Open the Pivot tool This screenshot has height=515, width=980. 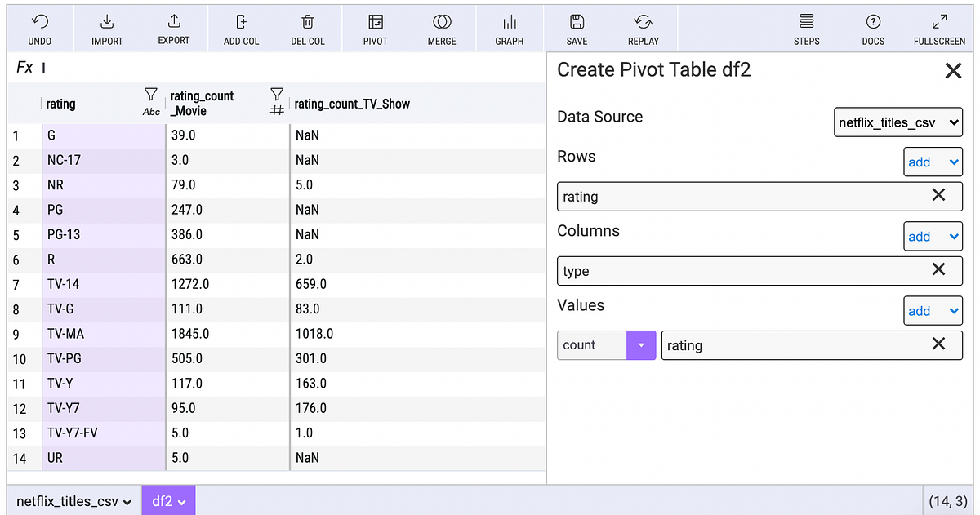[375, 28]
